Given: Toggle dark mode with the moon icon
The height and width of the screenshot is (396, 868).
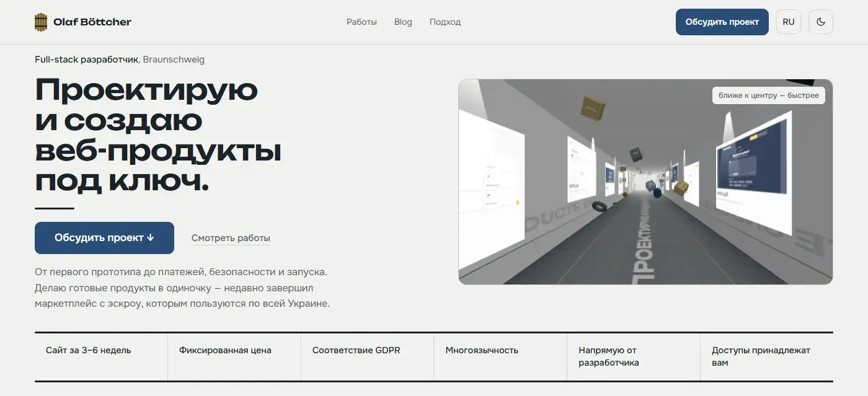Looking at the screenshot, I should click(x=821, y=22).
